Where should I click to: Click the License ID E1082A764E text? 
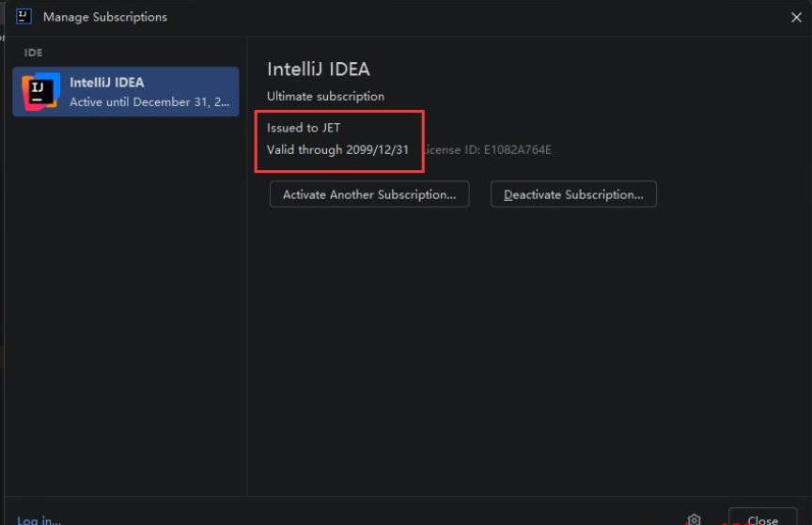[486, 150]
